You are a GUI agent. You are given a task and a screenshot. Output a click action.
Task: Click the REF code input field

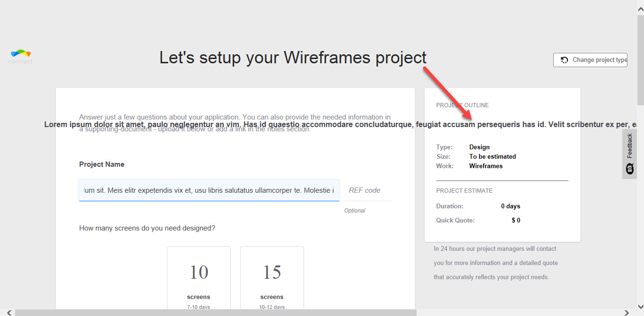click(368, 190)
